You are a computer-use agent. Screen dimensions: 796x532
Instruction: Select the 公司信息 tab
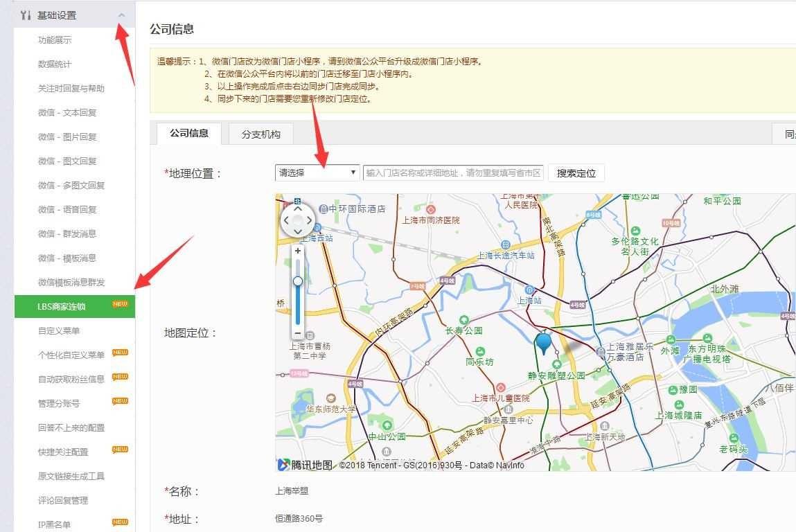[x=188, y=135]
